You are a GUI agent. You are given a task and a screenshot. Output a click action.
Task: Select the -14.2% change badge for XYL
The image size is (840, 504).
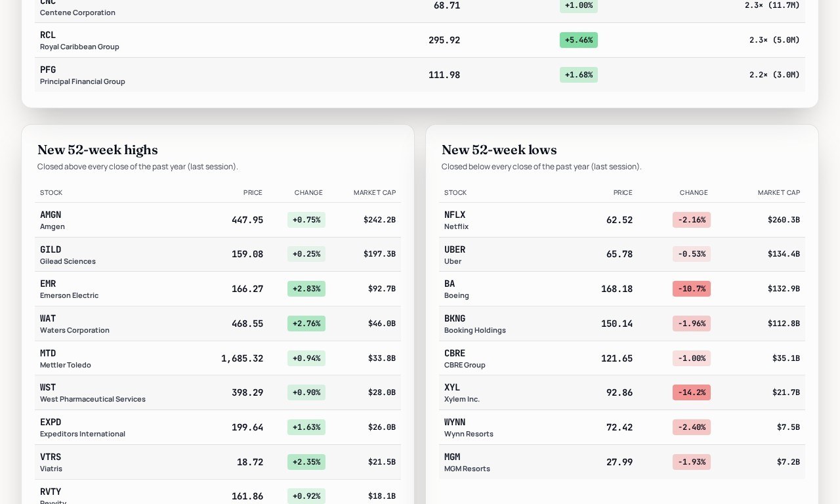pyautogui.click(x=692, y=392)
